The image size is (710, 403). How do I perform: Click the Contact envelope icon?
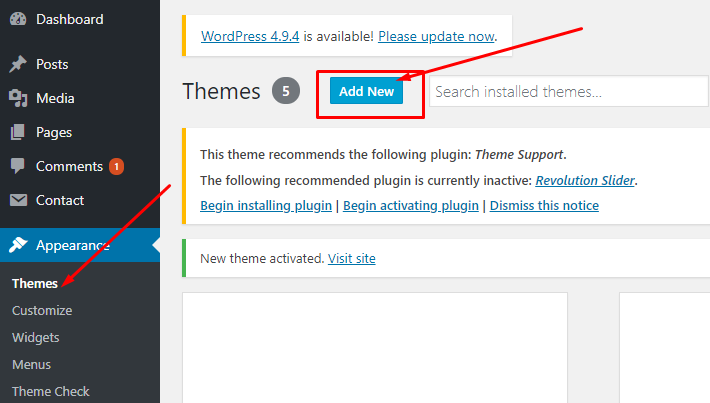coord(18,200)
